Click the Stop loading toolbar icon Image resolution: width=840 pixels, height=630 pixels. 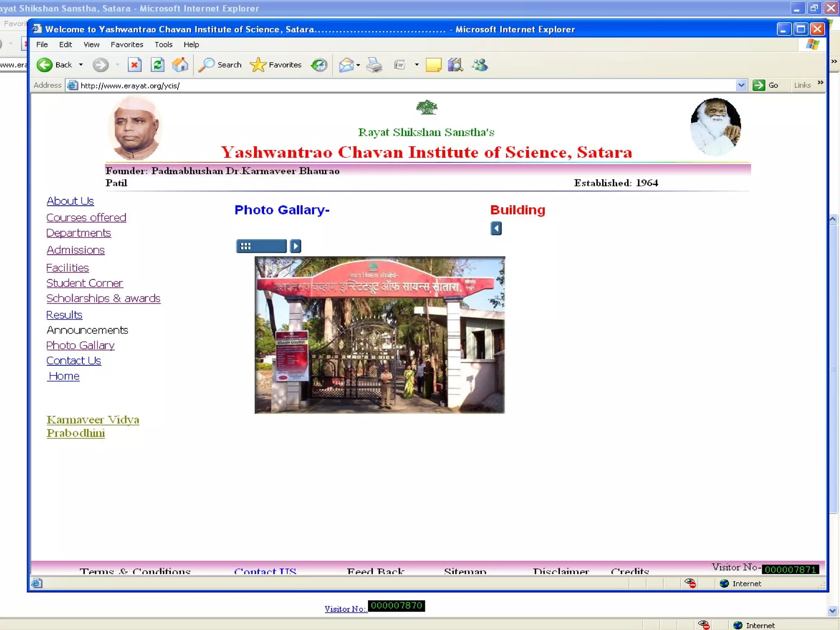pos(134,65)
